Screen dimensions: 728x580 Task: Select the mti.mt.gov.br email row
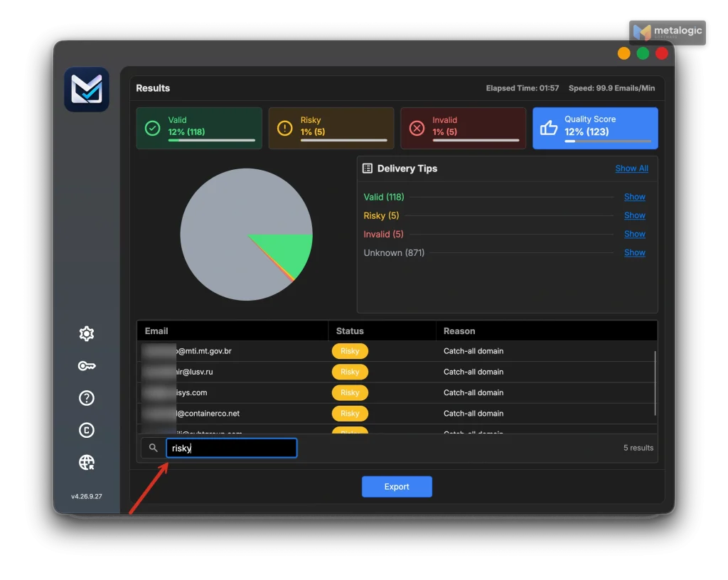click(397, 351)
